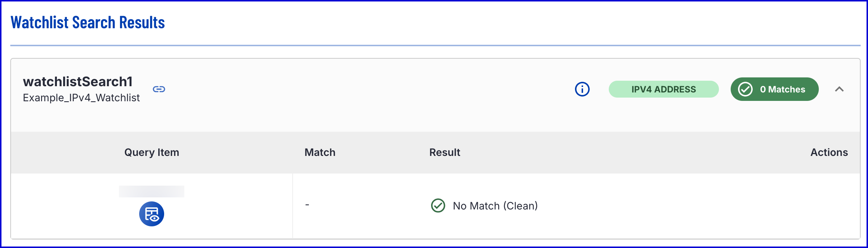
Task: Click the blue view-details icon under Query Item
Action: [x=151, y=214]
